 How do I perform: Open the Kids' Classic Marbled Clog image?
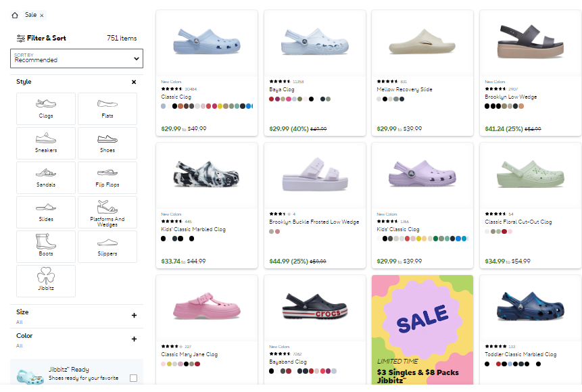coord(207,175)
